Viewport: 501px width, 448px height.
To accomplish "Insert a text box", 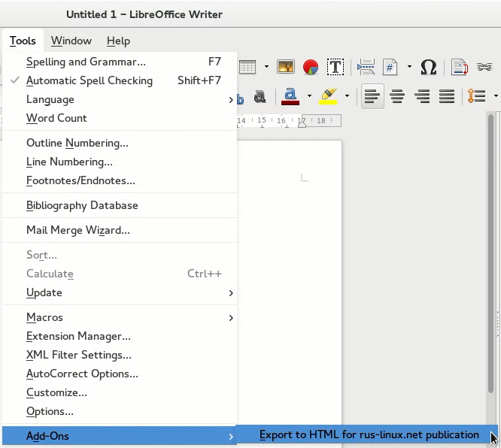I will (336, 67).
